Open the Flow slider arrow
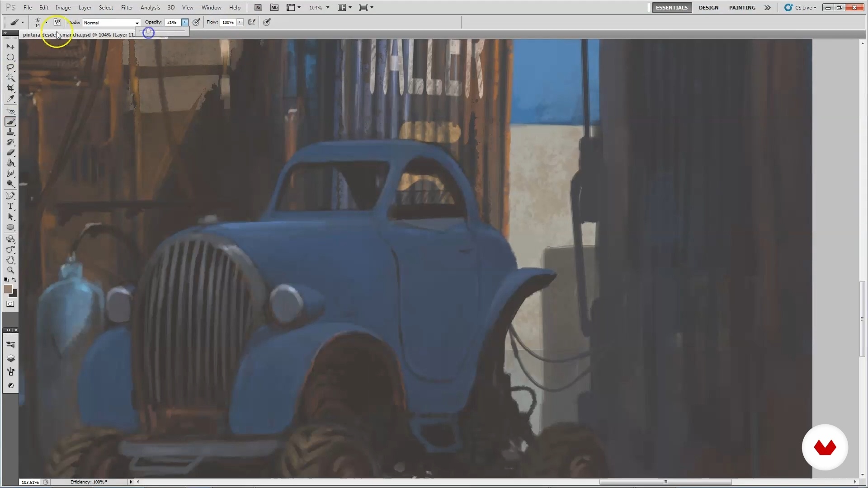Image resolution: width=868 pixels, height=488 pixels. 240,22
